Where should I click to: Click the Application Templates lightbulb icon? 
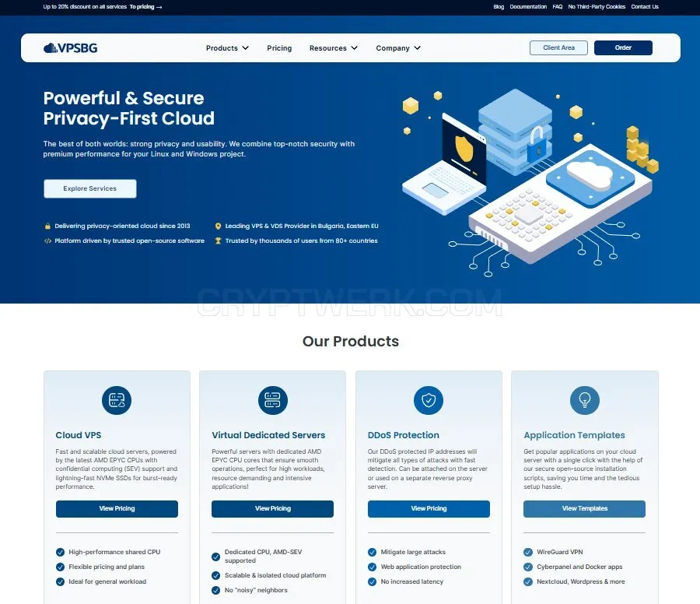585,400
